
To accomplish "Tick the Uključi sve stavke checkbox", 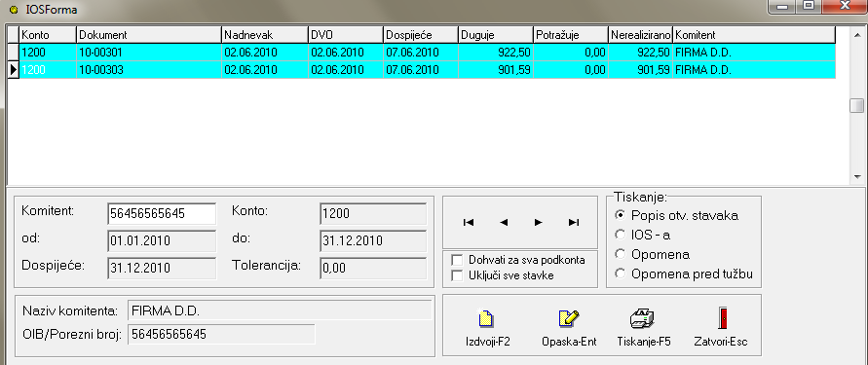I will (x=457, y=275).
